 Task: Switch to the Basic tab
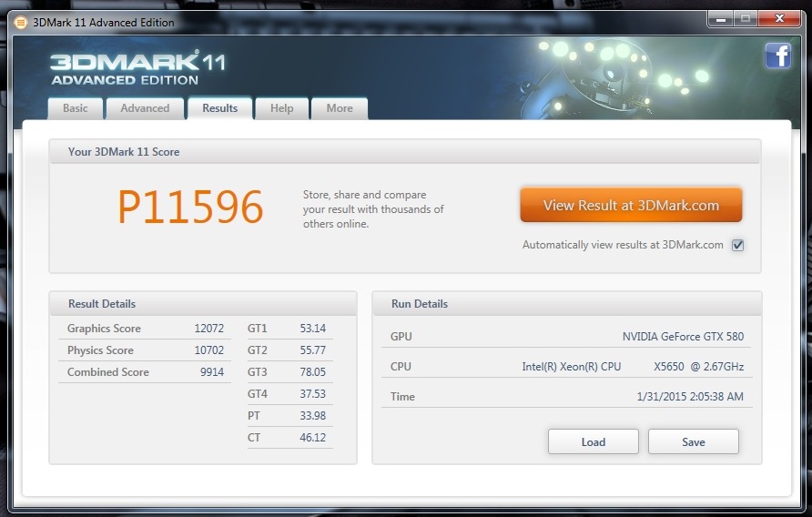(x=75, y=108)
